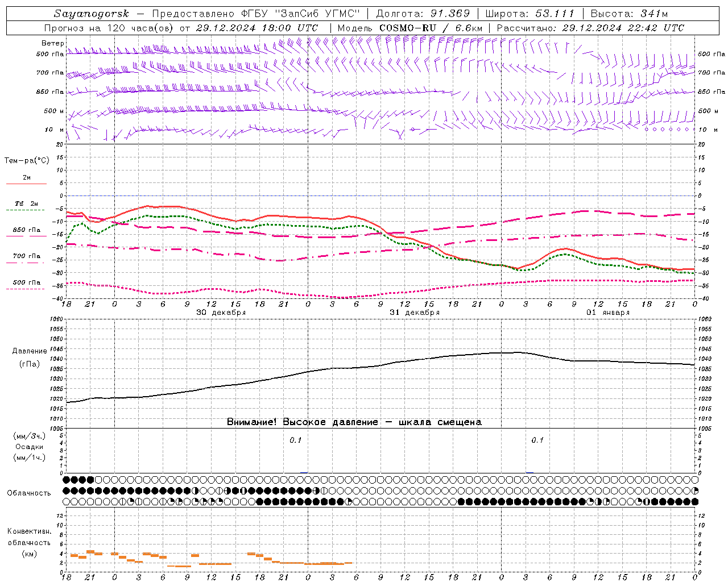The height and width of the screenshot is (582, 728).
Task: Click the forecast header 'Прогноз на 120 часа(ов)'
Action: 110,28
